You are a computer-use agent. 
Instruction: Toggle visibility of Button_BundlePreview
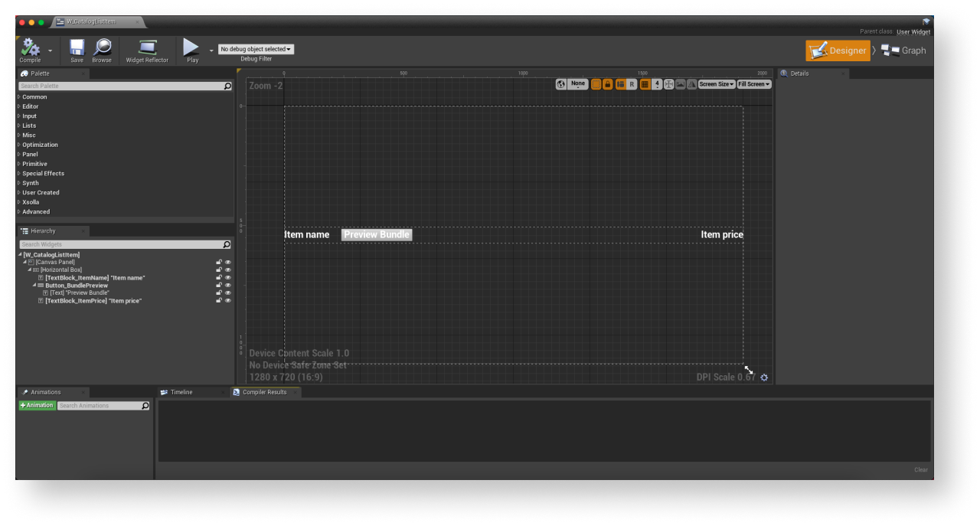(x=227, y=286)
